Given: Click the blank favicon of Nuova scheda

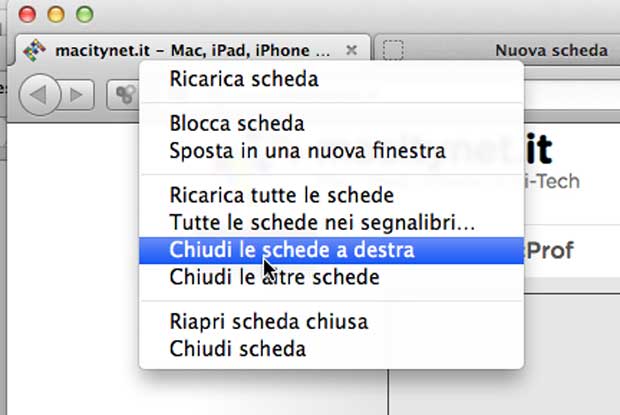Looking at the screenshot, I should pyautogui.click(x=394, y=50).
